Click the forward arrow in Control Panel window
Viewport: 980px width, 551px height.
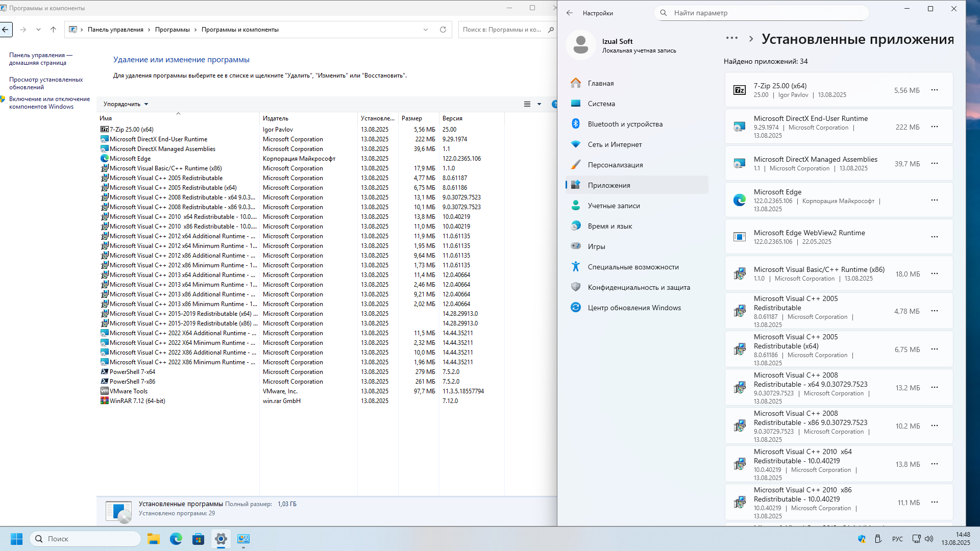click(23, 30)
